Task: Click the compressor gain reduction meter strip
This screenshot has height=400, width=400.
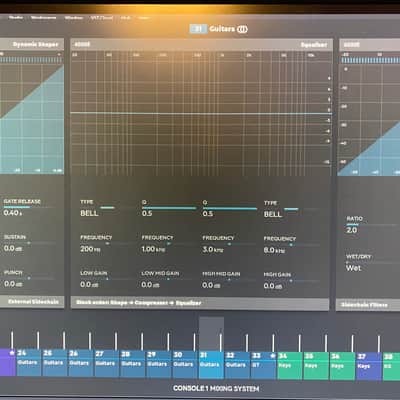Action: coord(371,60)
